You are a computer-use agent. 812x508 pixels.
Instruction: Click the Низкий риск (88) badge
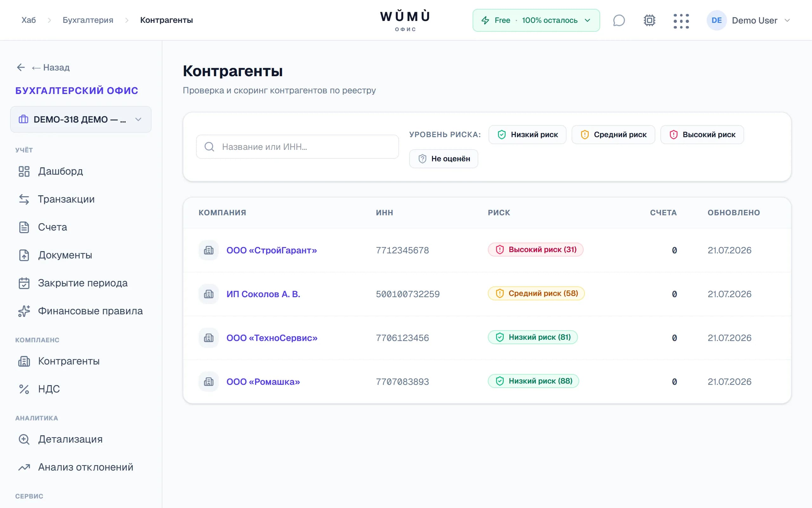pos(533,381)
